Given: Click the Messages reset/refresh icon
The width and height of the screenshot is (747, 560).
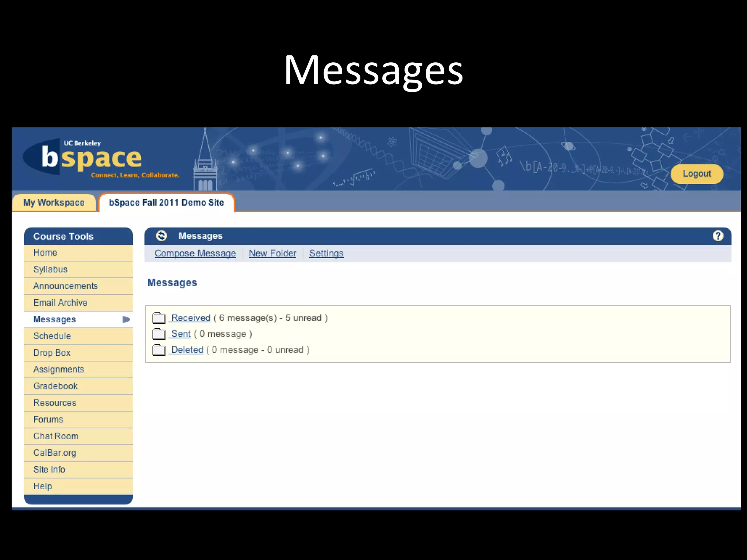Looking at the screenshot, I should click(161, 236).
